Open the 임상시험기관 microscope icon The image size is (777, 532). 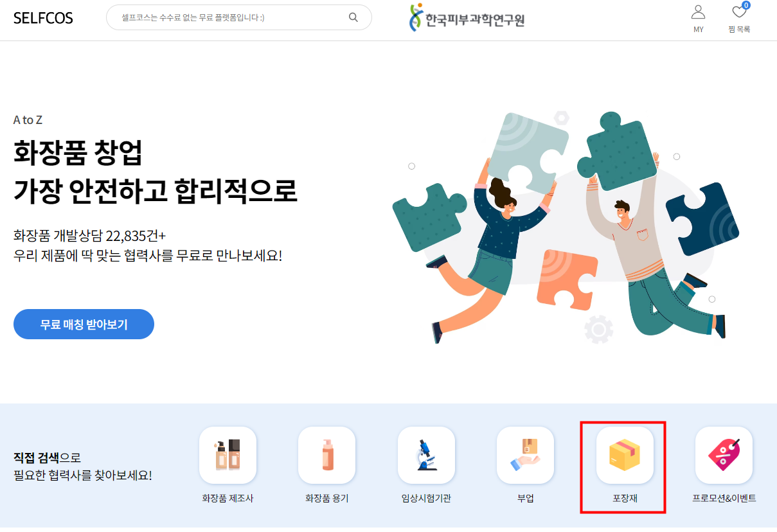coord(426,456)
